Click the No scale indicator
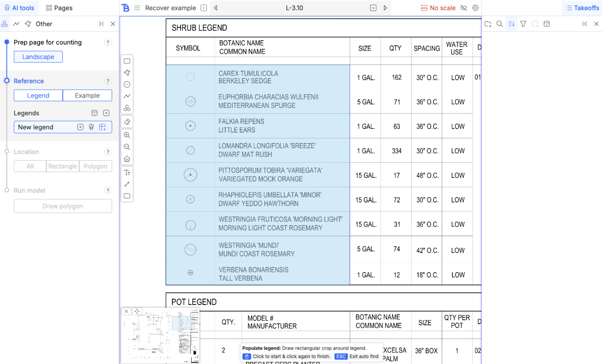 (438, 8)
